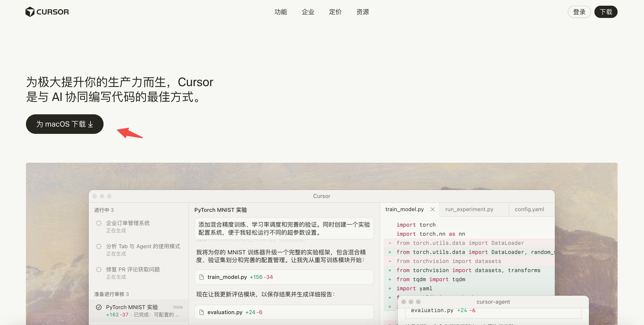
Task: Click the prompt box starting with 添加混合精度训练
Action: pos(284,229)
